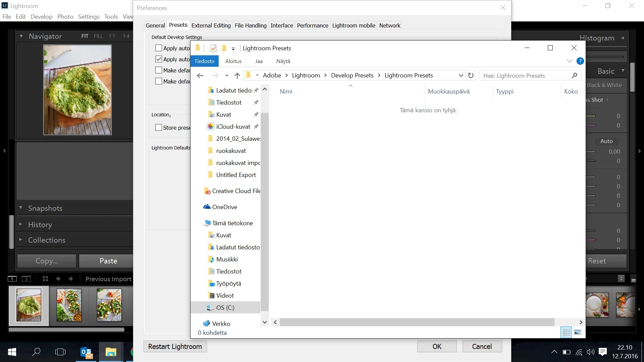Switch to details list view icon
The image size is (644, 362).
pos(567,332)
